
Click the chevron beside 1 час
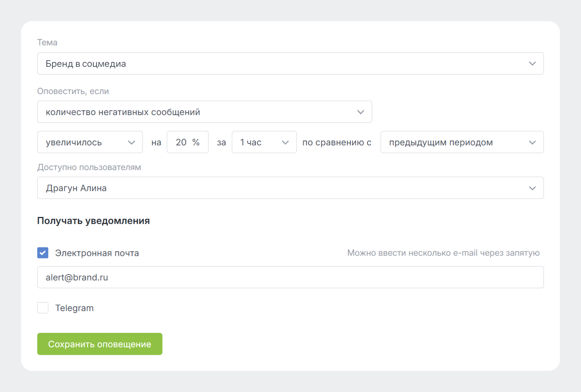[x=285, y=143]
